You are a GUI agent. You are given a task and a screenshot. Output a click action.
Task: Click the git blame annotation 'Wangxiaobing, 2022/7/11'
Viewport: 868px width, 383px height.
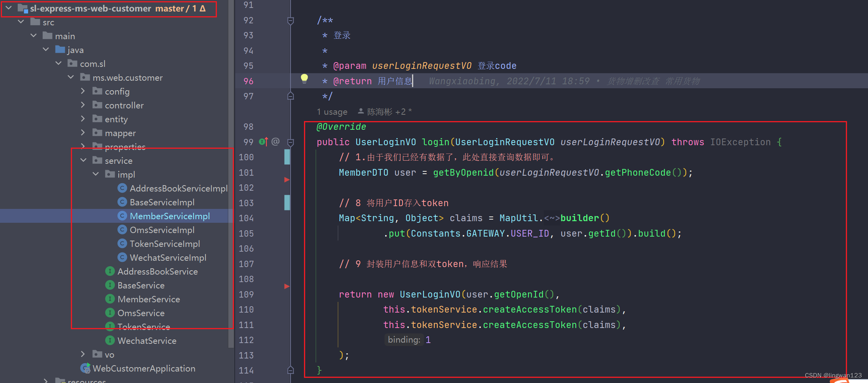[509, 81]
